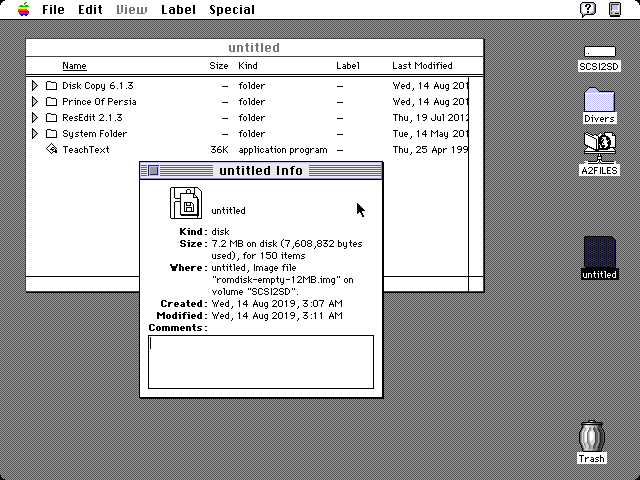Sort list by Size column
640x480 pixels.
(x=219, y=66)
